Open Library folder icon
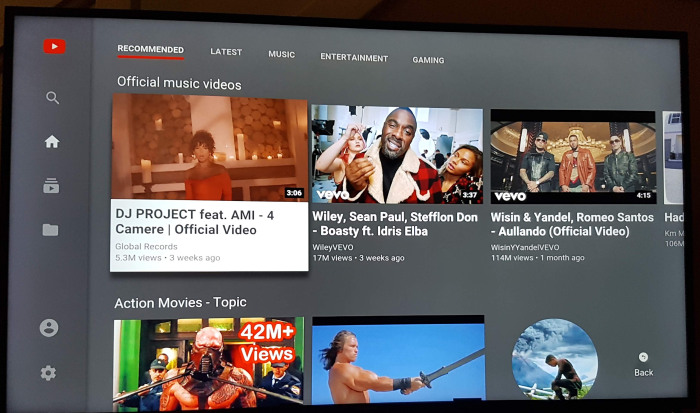The width and height of the screenshot is (700, 413). click(50, 229)
